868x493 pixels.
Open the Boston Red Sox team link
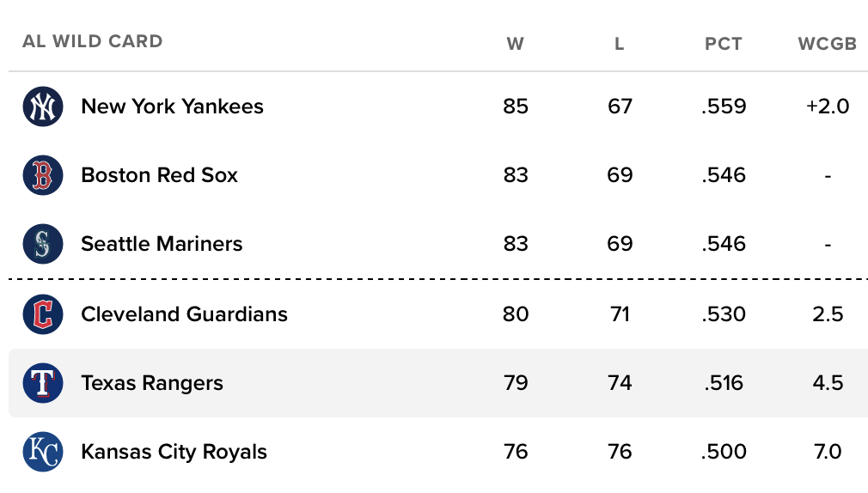click(159, 175)
